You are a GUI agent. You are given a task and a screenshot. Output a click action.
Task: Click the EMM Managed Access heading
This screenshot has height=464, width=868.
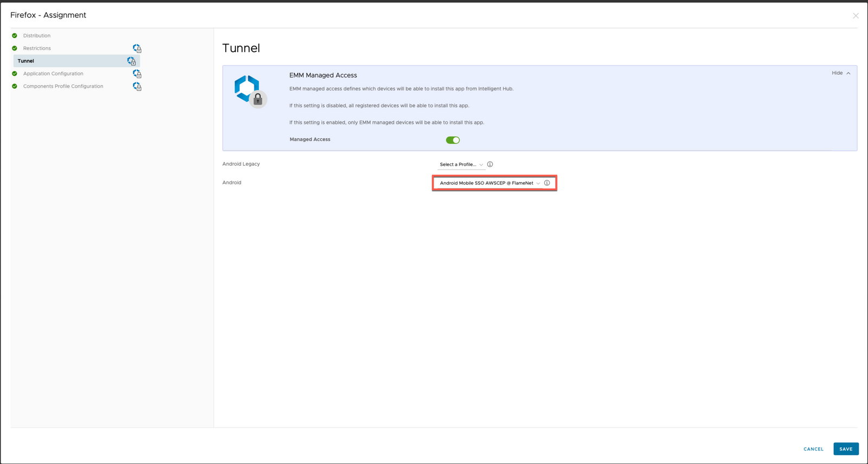[x=323, y=75]
